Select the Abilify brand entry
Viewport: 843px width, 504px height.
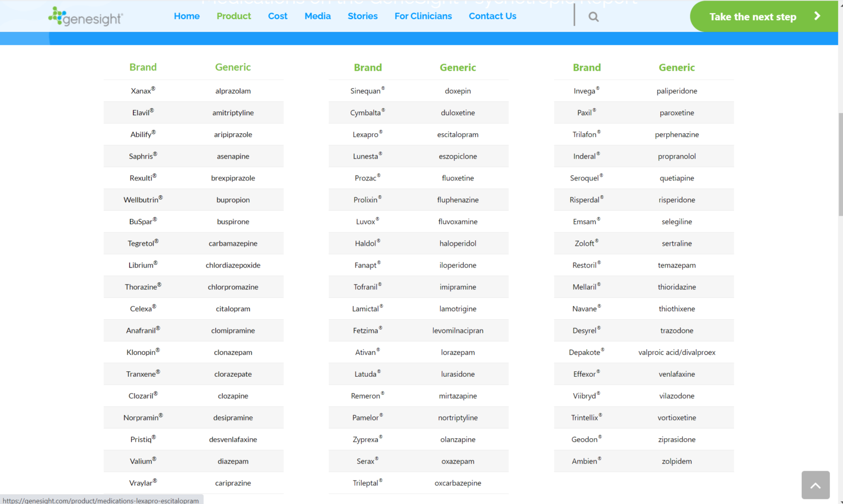[x=143, y=134]
